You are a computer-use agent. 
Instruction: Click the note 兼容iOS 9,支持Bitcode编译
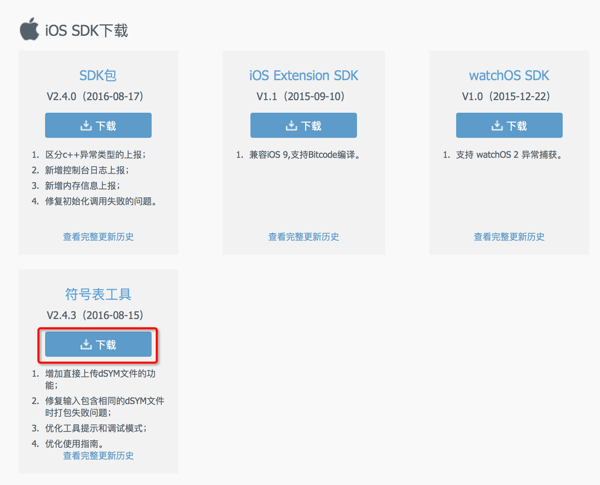tap(305, 155)
